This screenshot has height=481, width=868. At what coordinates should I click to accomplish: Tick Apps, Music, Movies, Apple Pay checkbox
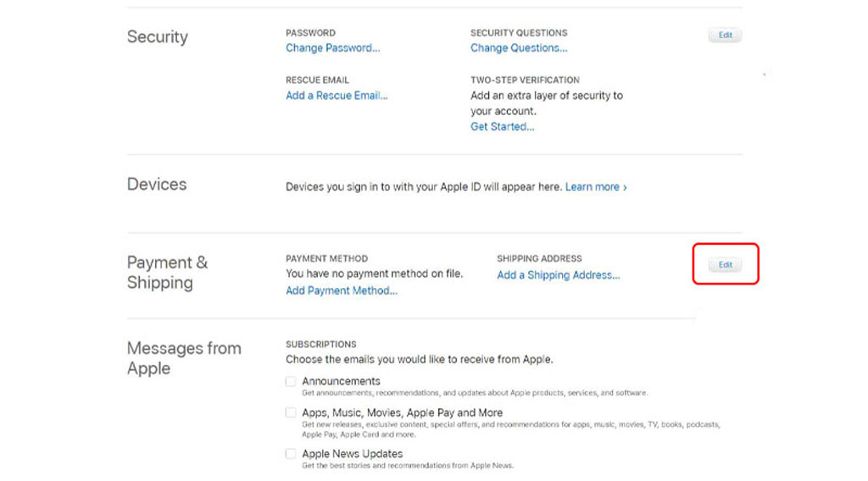click(291, 412)
